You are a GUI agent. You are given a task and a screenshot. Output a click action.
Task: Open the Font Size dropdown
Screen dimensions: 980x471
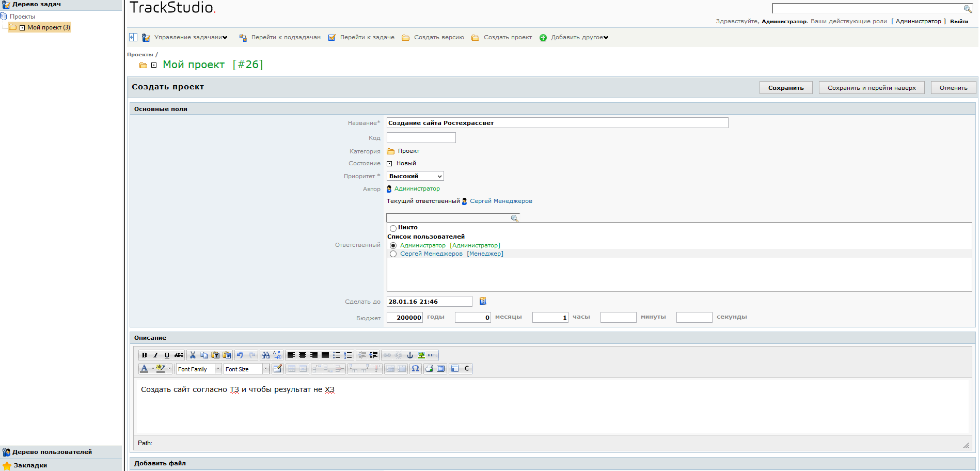(x=247, y=369)
